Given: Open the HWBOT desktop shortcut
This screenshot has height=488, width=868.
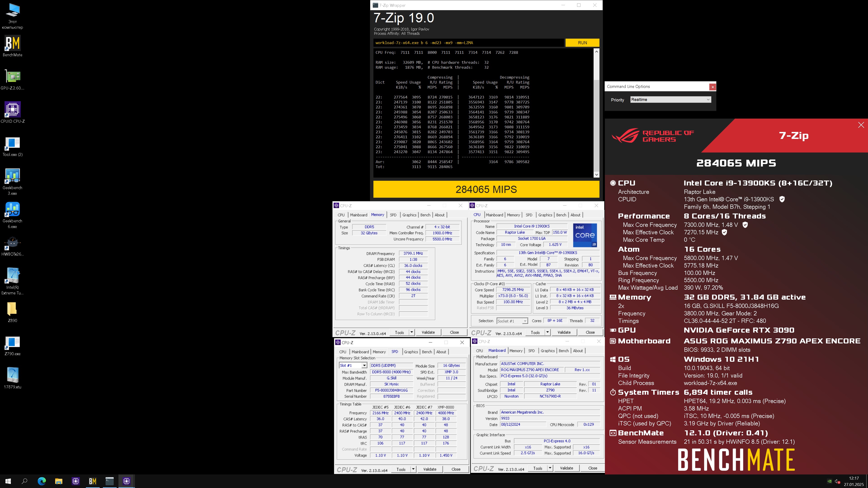Looking at the screenshot, I should pos(12,246).
